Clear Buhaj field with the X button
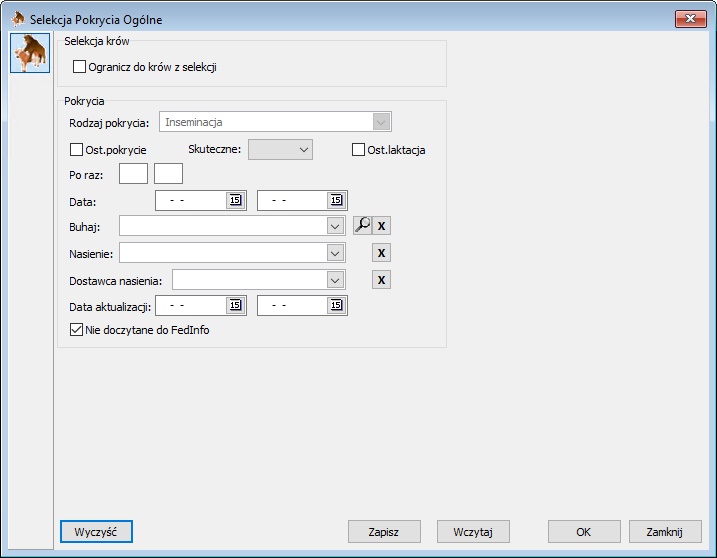 [382, 226]
